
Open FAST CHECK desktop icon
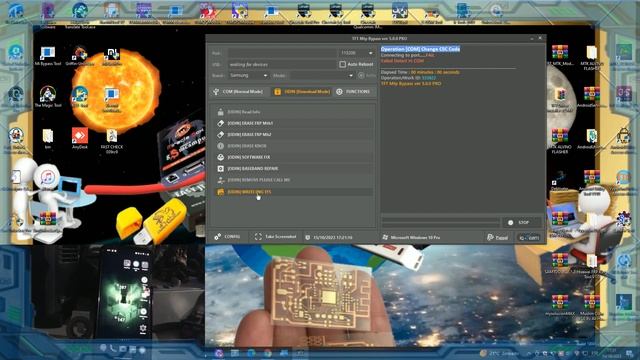[112, 141]
